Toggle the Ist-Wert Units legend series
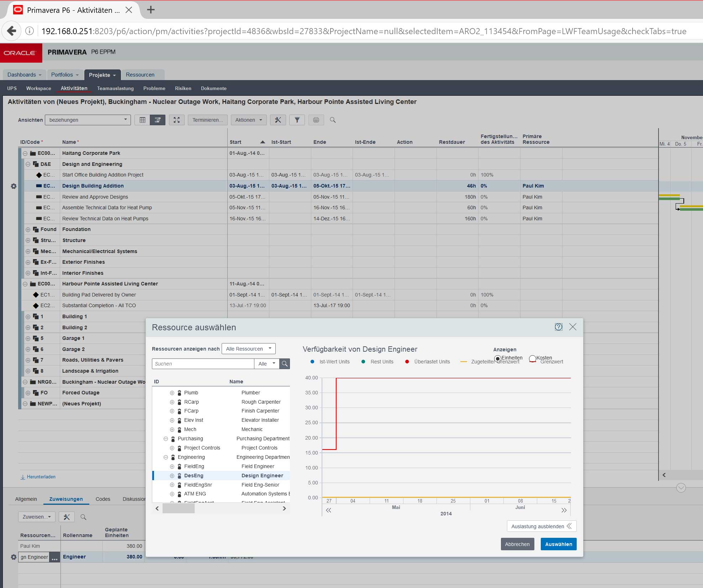The height and width of the screenshot is (588, 703). (331, 362)
